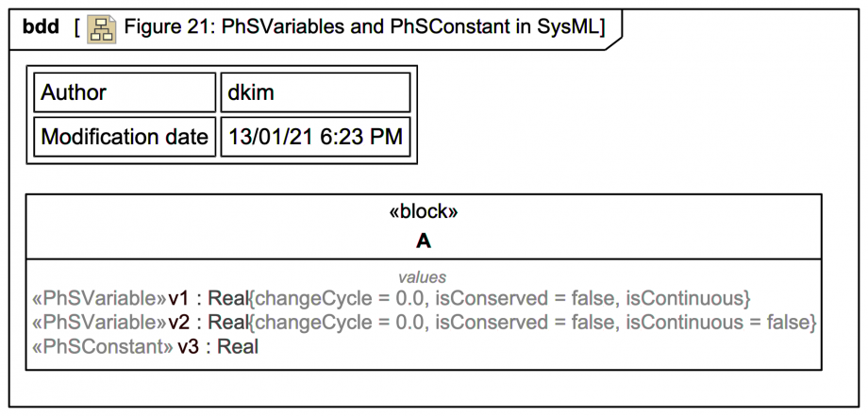
Task: Select the Modification date label cell
Action: tap(125, 137)
